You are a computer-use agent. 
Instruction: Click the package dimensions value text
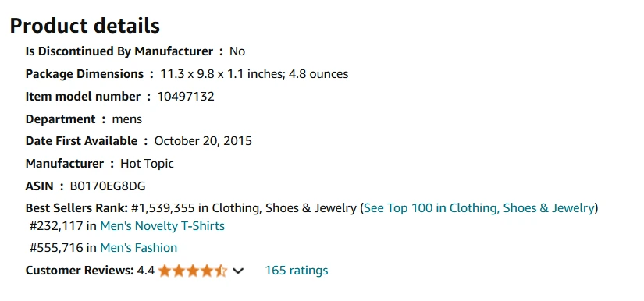point(254,74)
